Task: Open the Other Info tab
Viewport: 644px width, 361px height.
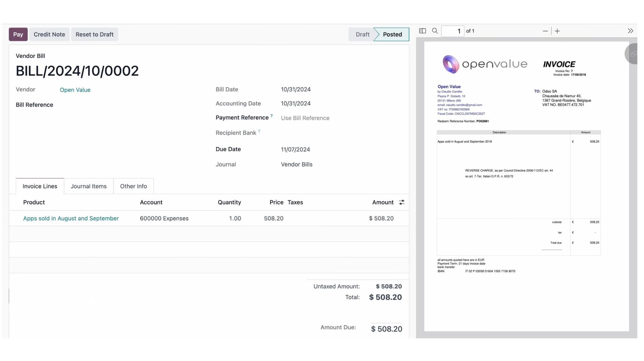Action: coord(133,186)
